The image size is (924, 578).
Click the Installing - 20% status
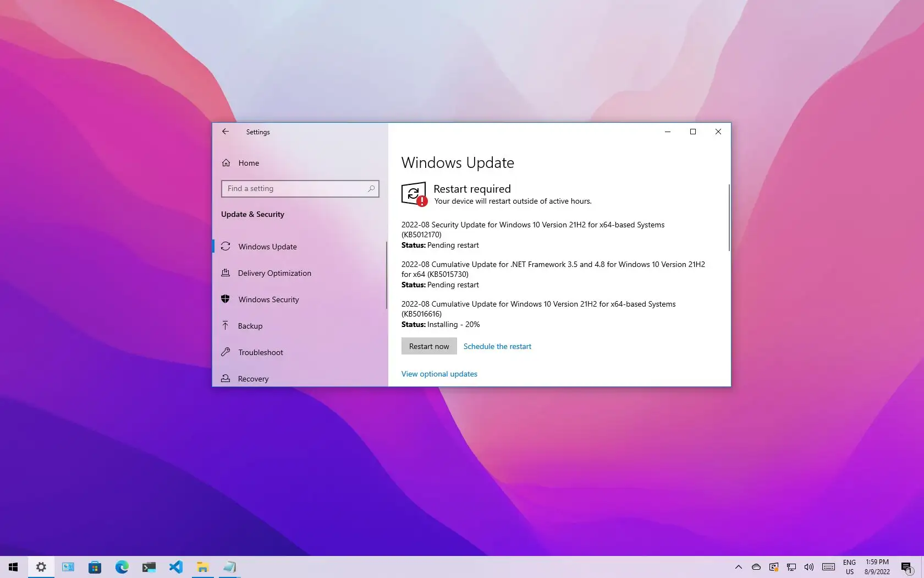[x=454, y=324]
